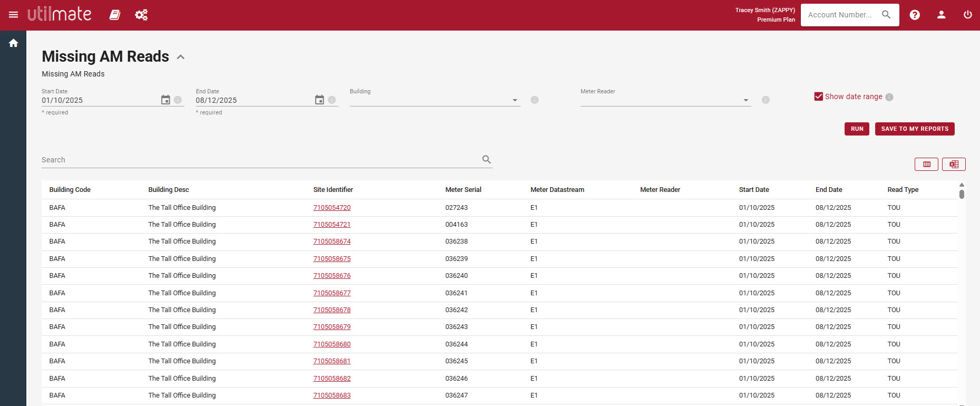Screen dimensions: 980x406
Task: Sort by Building Desc column
Action: (169, 190)
